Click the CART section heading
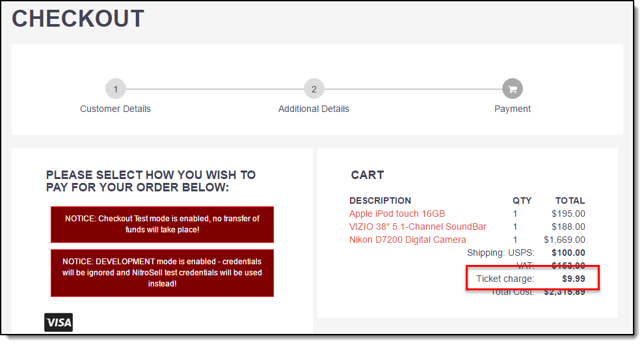 tap(367, 175)
